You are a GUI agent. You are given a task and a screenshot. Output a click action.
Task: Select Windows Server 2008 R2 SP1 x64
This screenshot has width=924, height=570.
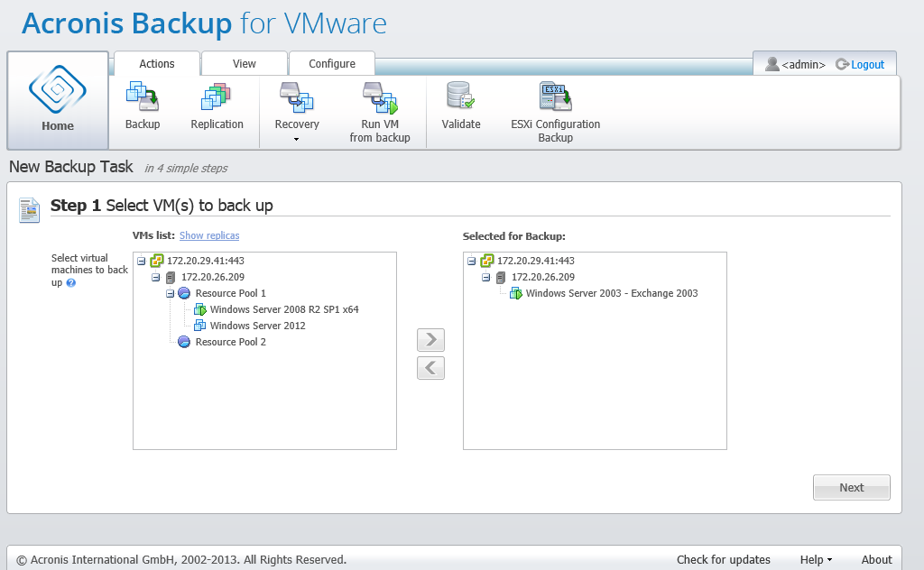pyautogui.click(x=284, y=309)
